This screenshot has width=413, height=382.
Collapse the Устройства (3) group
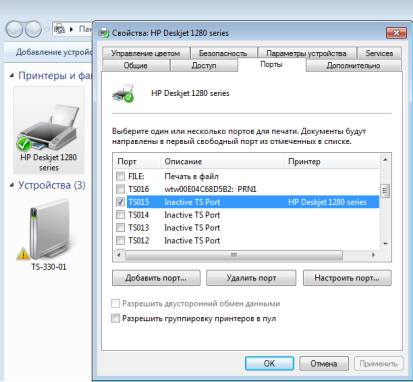(x=12, y=185)
